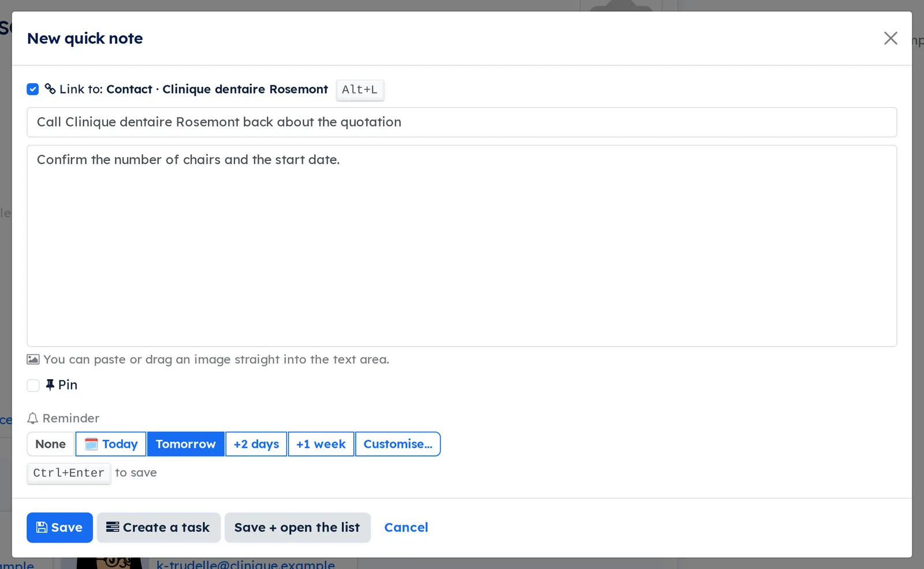Click the calendar icon in Today button
The image size is (924, 569).
point(91,444)
